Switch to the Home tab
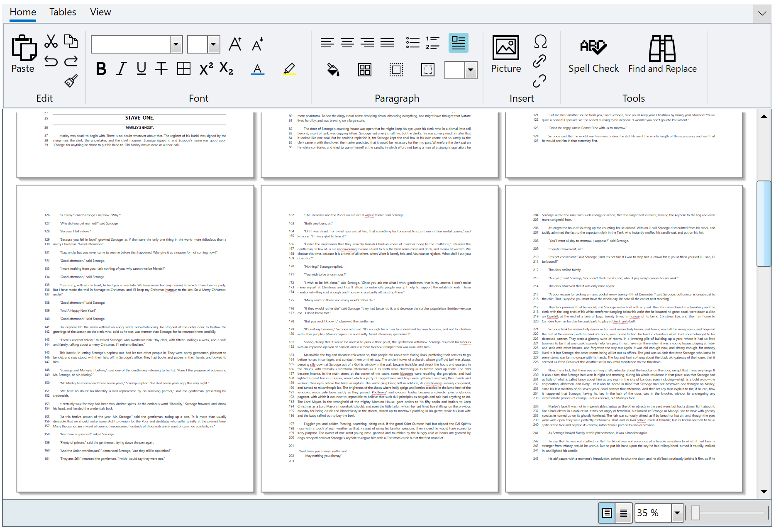 click(x=23, y=12)
